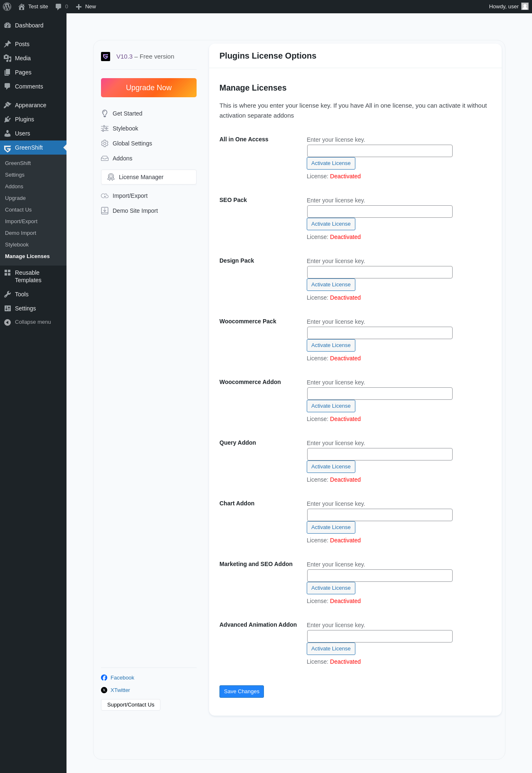Focus the All in One Access license key field
532x773 pixels.
pos(380,151)
